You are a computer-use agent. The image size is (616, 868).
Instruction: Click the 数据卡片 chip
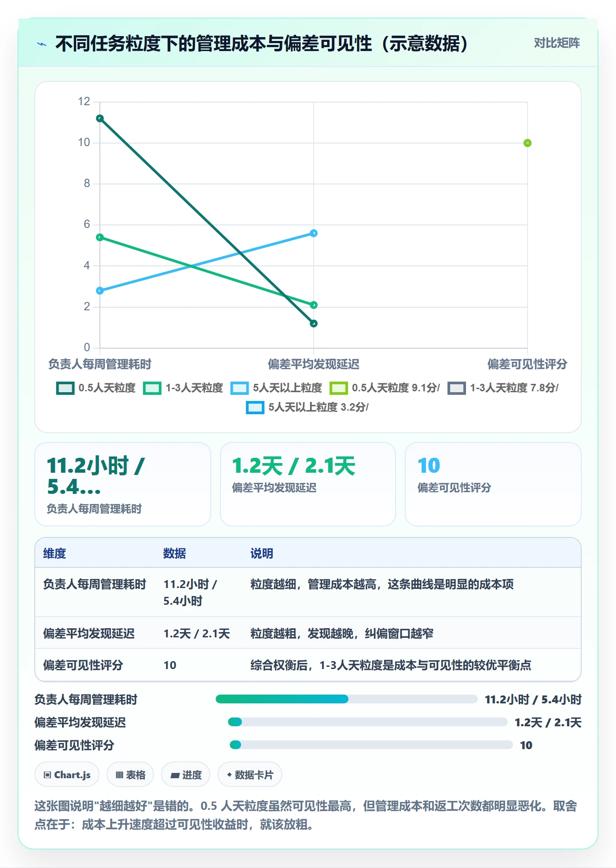250,775
